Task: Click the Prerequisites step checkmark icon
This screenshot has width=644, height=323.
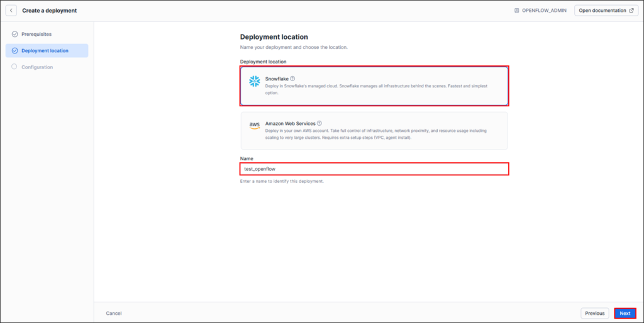Action: (15, 34)
